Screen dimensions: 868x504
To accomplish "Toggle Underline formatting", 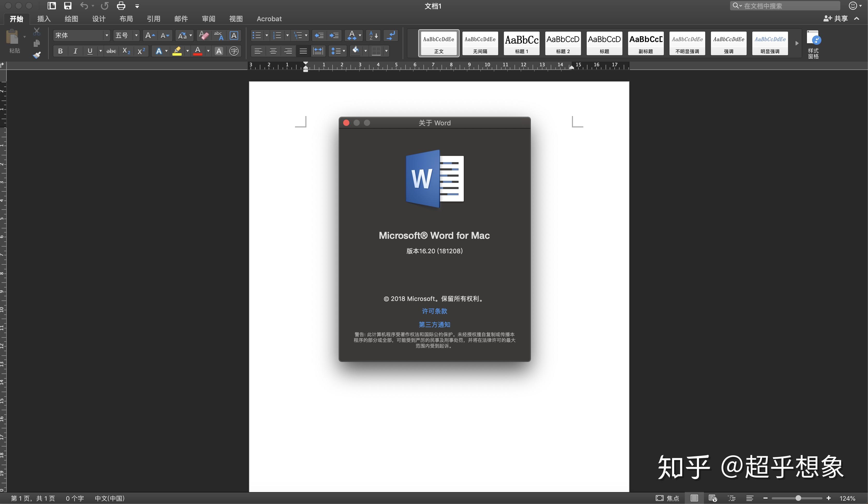I will point(90,51).
